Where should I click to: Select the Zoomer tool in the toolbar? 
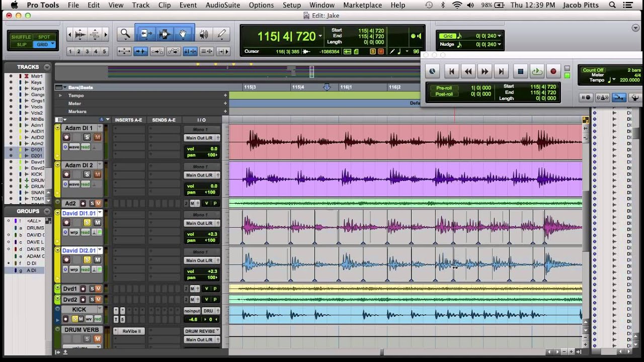[125, 34]
